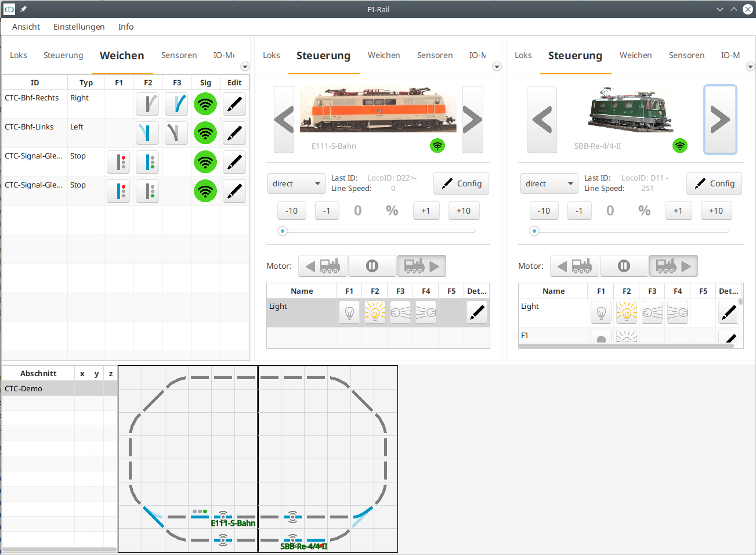Reverse the SBB-Re-4/4-II motor direction
Image resolution: width=756 pixels, height=555 pixels.
point(574,265)
